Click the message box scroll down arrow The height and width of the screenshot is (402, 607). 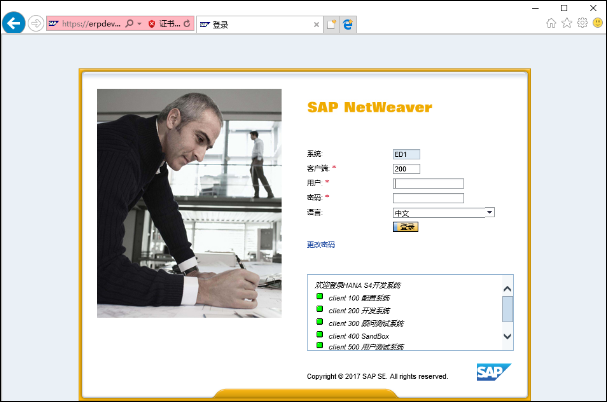508,336
